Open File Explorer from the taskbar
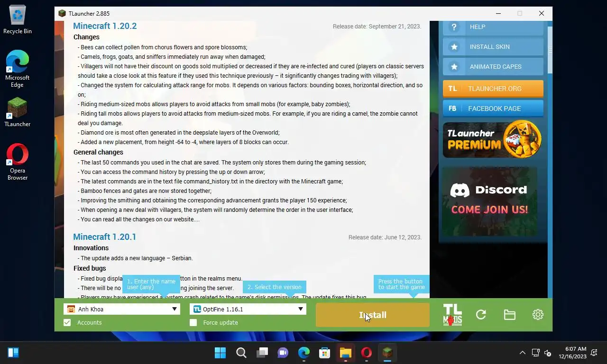607x364 pixels. coord(346,353)
